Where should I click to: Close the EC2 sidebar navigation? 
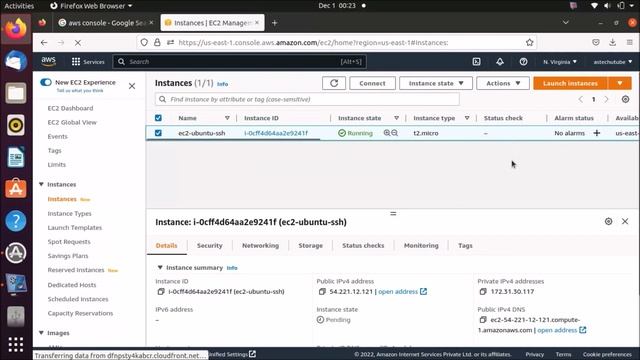(x=132, y=86)
